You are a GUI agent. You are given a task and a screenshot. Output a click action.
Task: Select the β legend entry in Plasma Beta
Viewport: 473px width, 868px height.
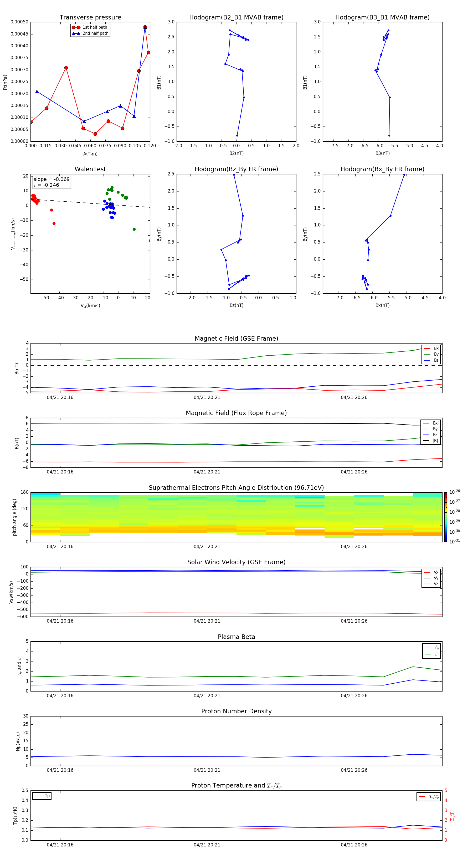(x=431, y=654)
